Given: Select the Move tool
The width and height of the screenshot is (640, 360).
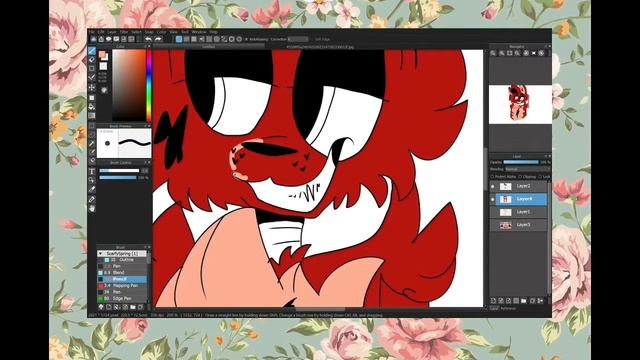Looking at the screenshot, I should [x=92, y=87].
